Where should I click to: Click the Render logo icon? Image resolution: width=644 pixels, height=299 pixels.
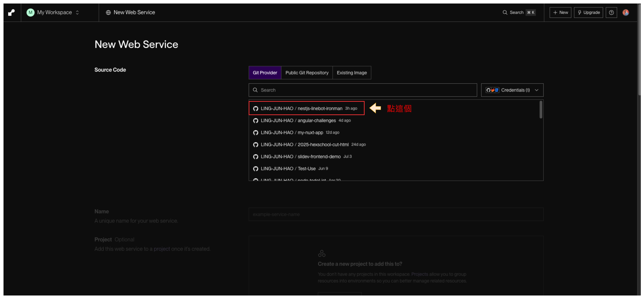coord(12,13)
